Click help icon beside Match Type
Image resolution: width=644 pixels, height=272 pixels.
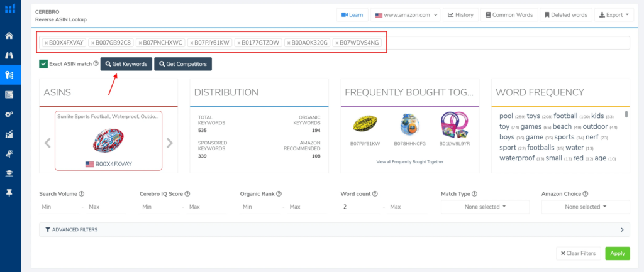(475, 193)
